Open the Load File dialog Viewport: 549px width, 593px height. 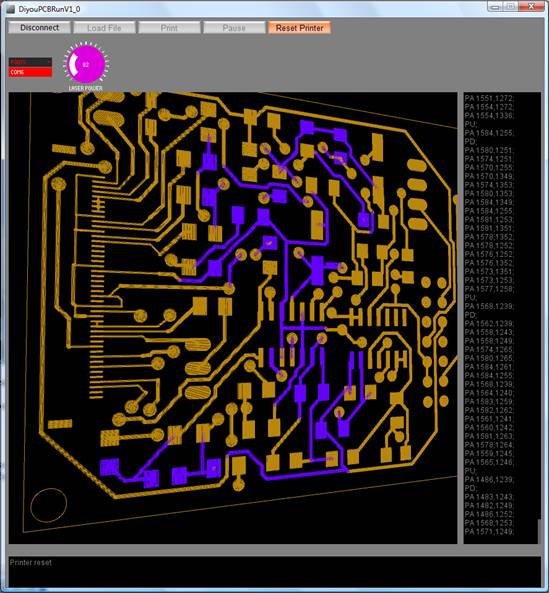pos(104,28)
